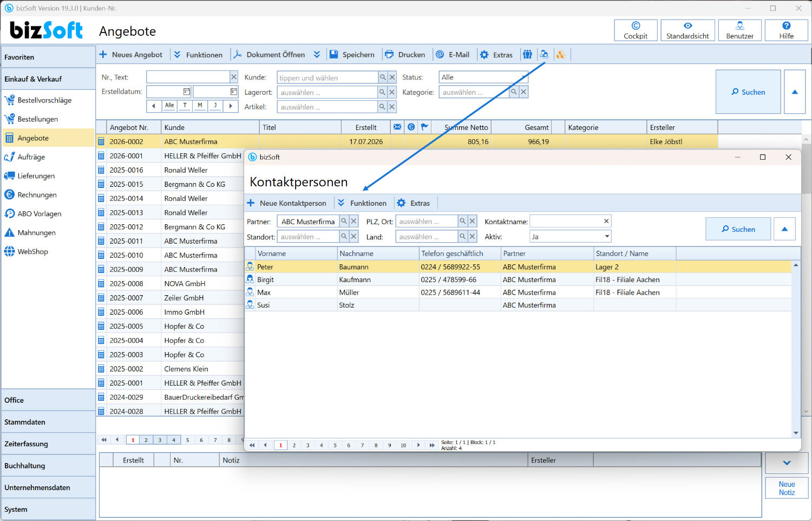
Task: Click Suchen in the Angebote filter area
Action: click(748, 92)
